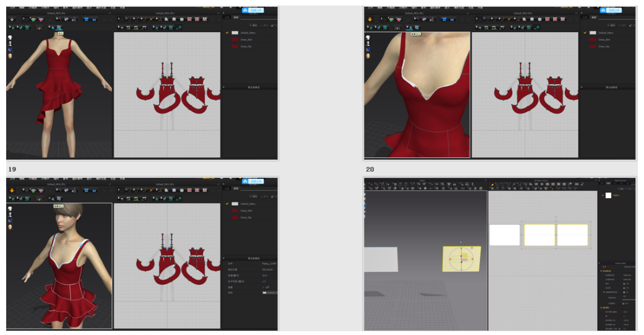Click the avatar face icon left of the neckline close-up
Screen dimensions: 644x335
368,56
